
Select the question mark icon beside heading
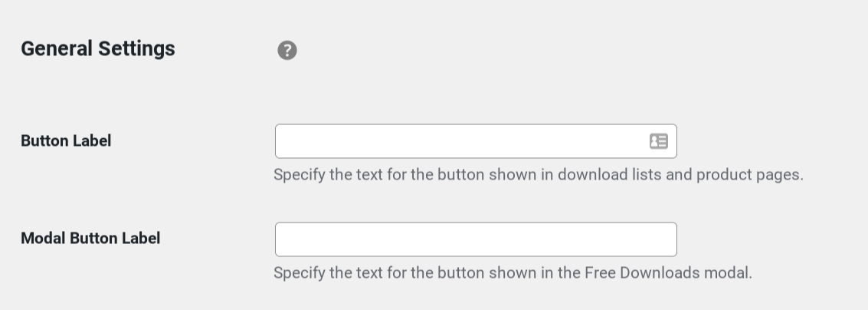click(287, 51)
